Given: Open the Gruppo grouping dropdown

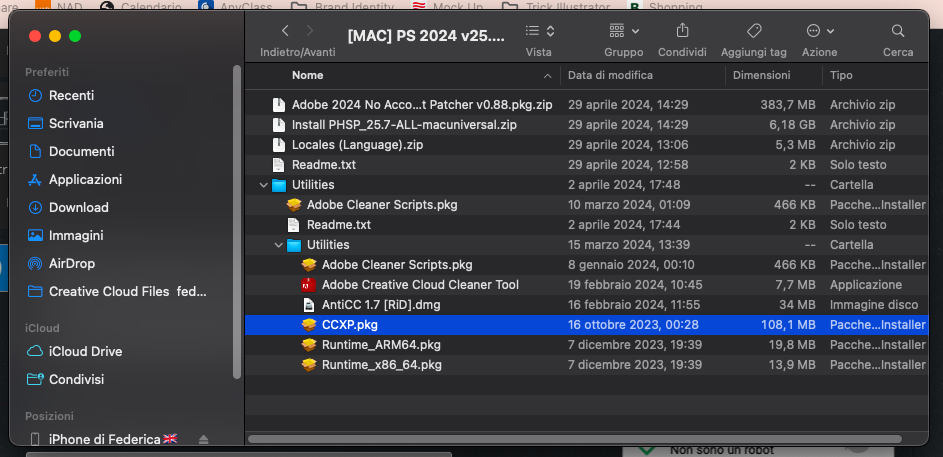Looking at the screenshot, I should tap(624, 31).
